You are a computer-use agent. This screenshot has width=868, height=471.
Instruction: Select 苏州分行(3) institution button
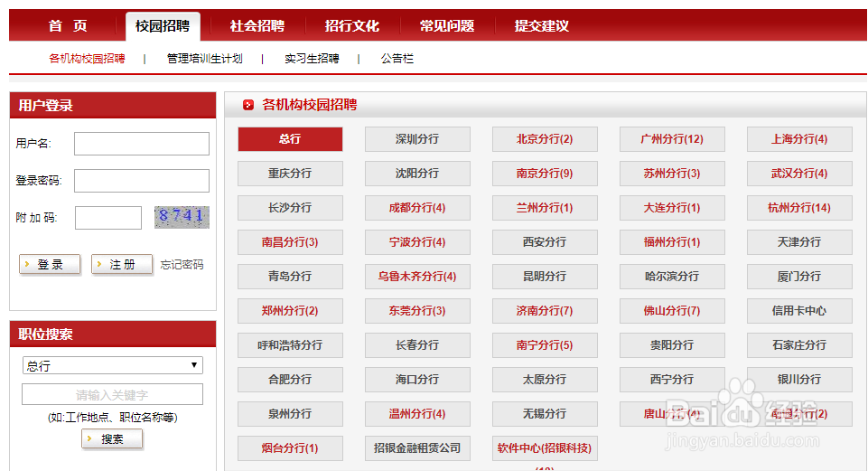[x=672, y=174]
